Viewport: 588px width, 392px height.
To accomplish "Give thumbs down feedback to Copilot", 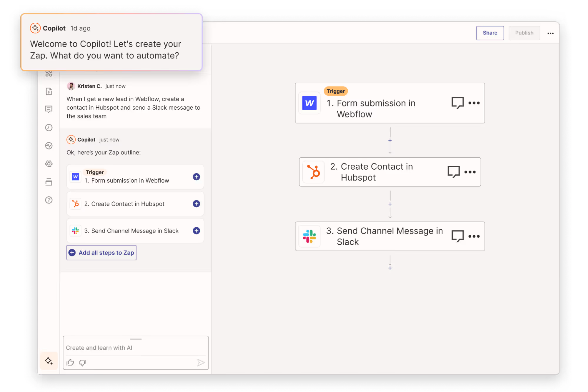I will 83,362.
